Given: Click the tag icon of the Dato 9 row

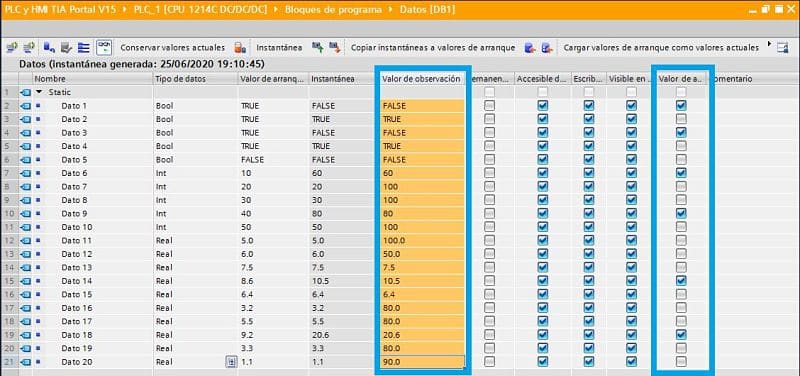Looking at the screenshot, I should click(26, 213).
